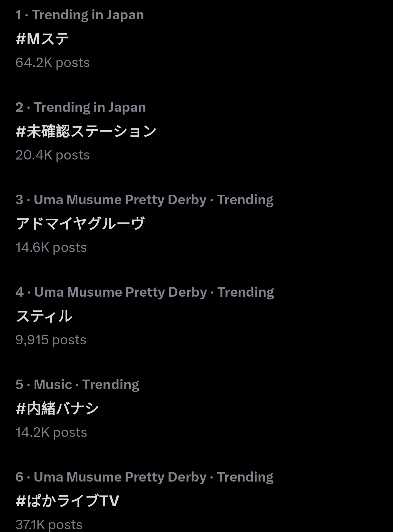Click first trend's Trending in Japan label

click(x=88, y=15)
